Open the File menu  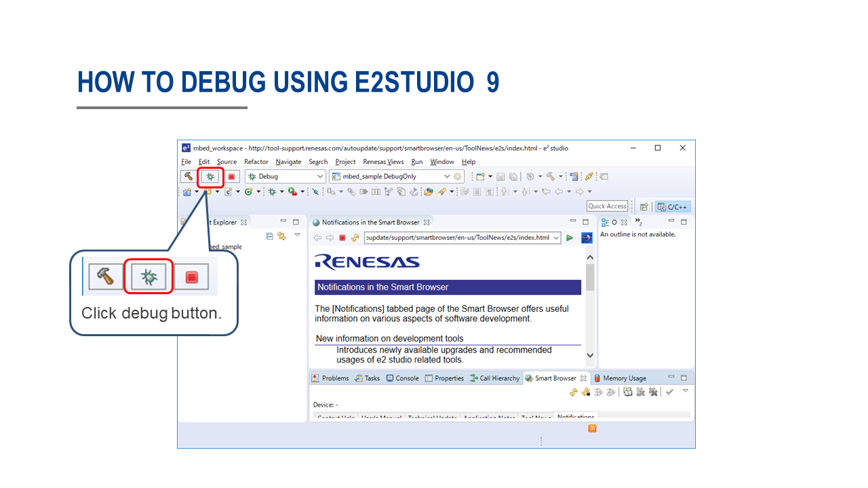pos(186,162)
